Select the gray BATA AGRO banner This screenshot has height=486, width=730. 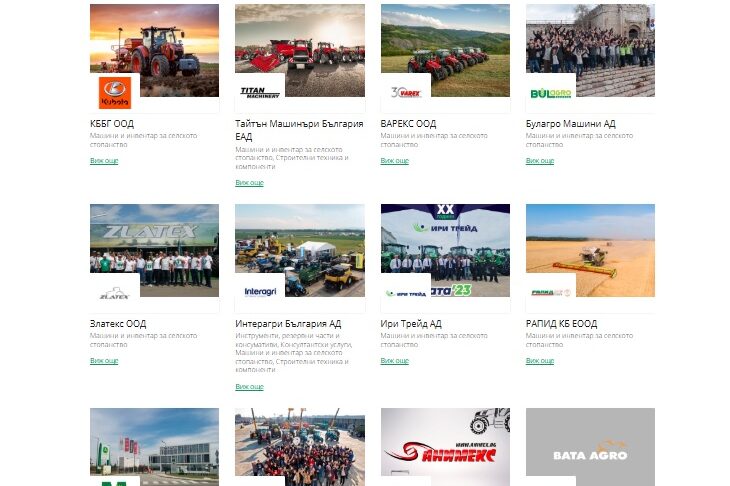tap(590, 446)
